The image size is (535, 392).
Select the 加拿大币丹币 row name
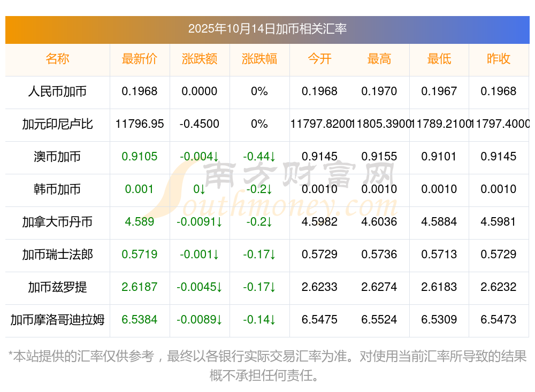click(57, 222)
